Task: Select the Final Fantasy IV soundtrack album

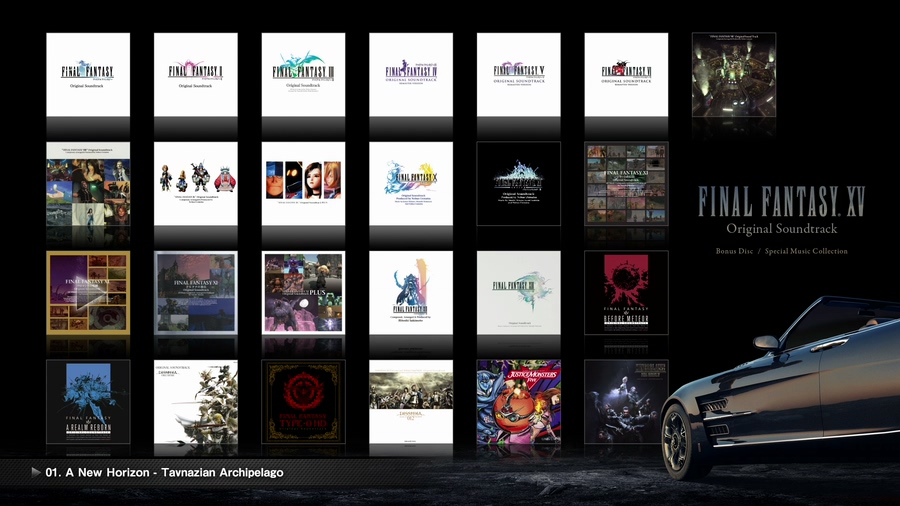Action: pos(411,75)
